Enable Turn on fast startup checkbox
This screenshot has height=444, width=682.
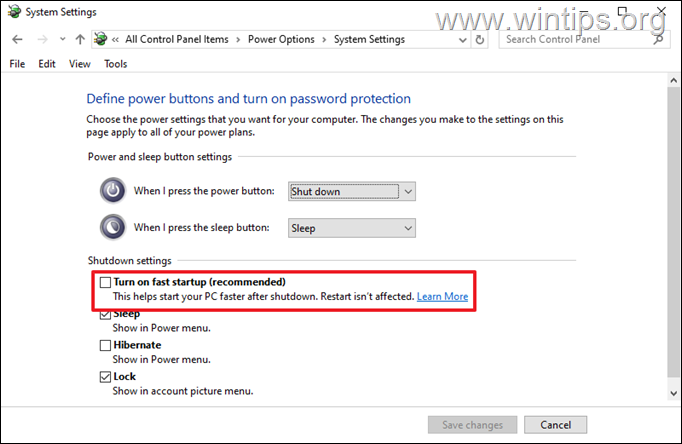click(106, 283)
